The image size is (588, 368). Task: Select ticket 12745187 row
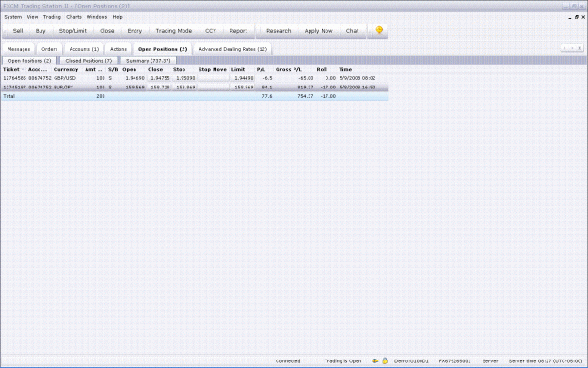click(194, 87)
